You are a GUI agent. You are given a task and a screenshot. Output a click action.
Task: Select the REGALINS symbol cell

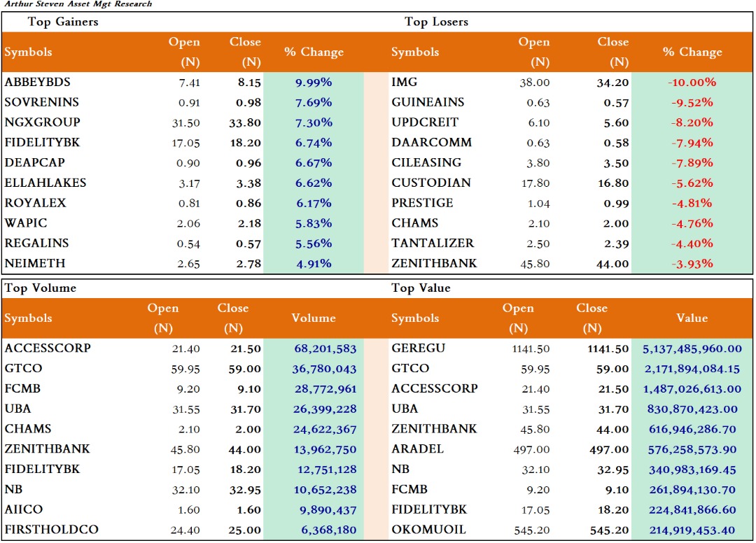click(x=36, y=244)
